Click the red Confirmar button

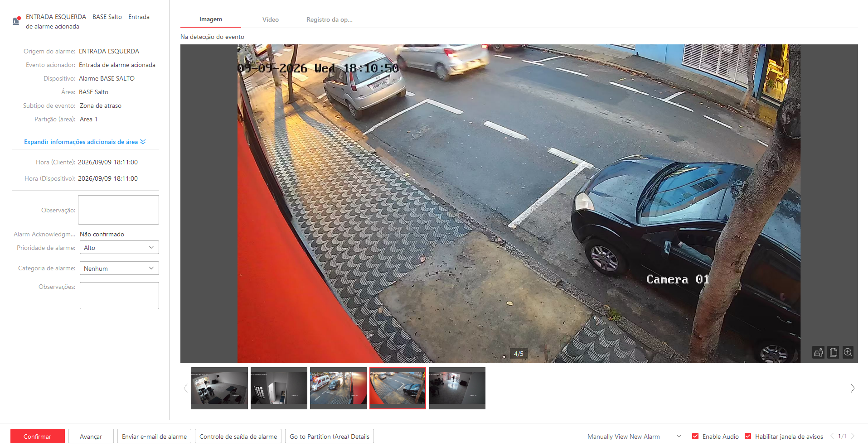tap(38, 436)
